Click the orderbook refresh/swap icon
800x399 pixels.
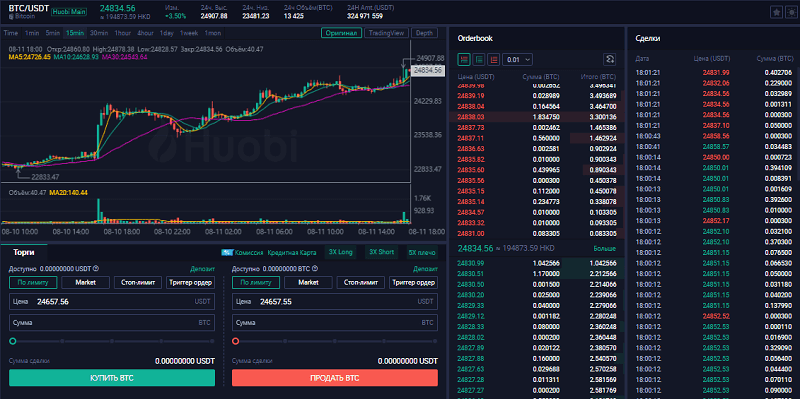click(x=610, y=60)
